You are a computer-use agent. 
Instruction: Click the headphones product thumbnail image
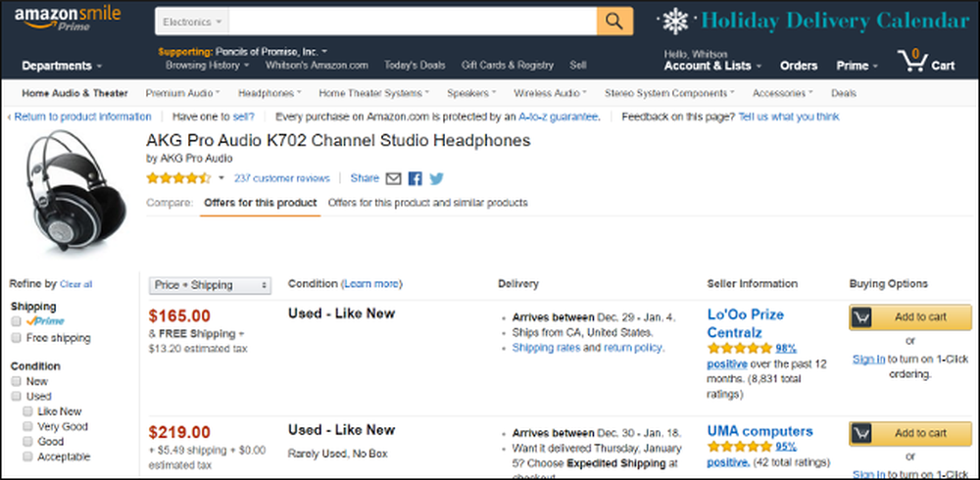73,191
